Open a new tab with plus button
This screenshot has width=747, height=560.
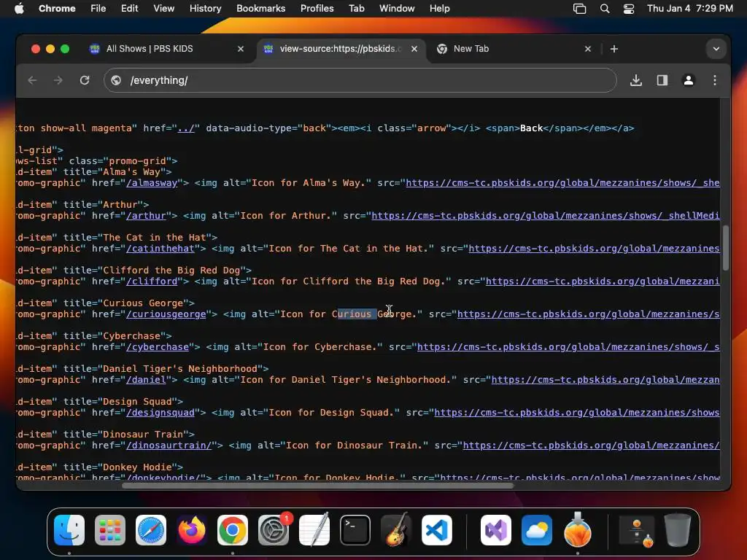click(614, 49)
